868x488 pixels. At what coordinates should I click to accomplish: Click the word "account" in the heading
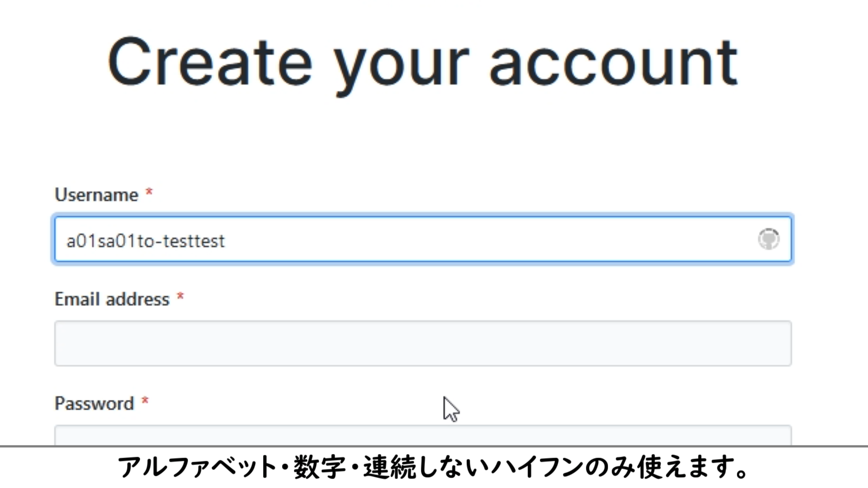click(x=613, y=62)
